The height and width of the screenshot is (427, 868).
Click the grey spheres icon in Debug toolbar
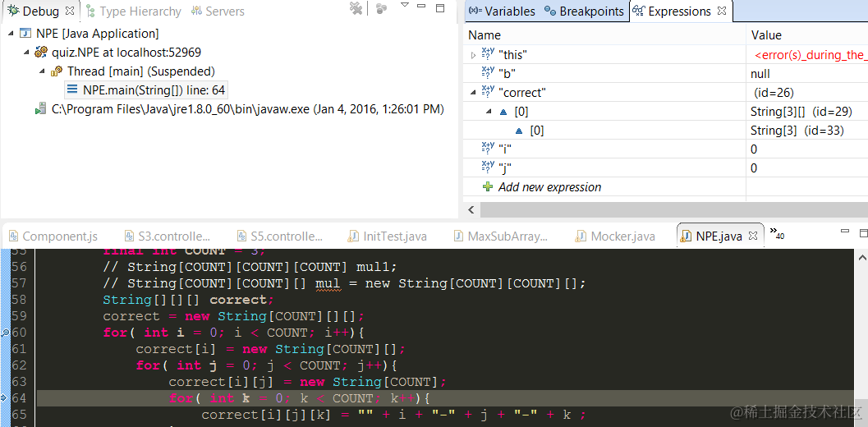(381, 8)
